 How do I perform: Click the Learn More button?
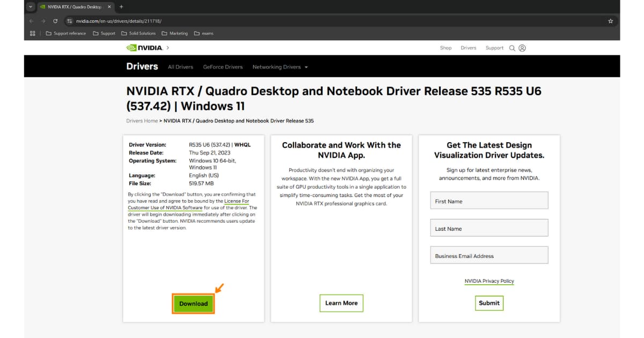coord(341,303)
